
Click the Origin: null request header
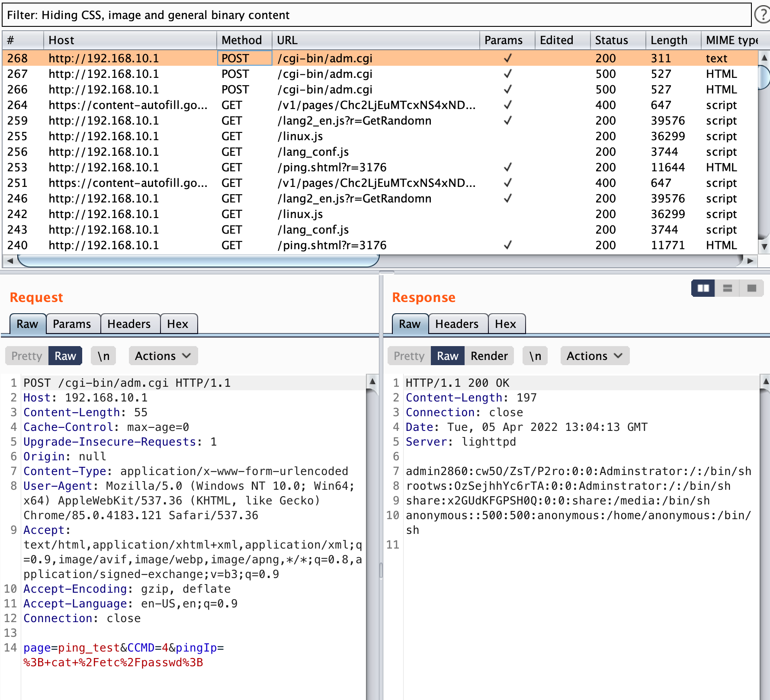tap(65, 456)
